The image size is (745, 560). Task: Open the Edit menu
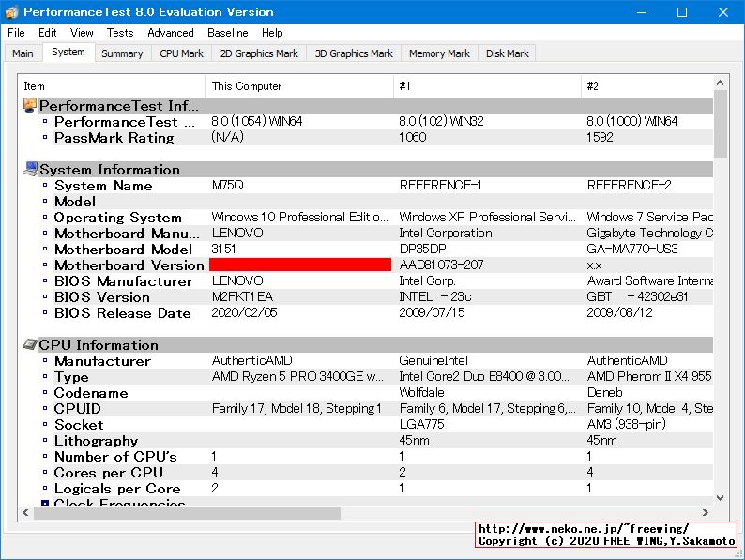pyautogui.click(x=48, y=33)
